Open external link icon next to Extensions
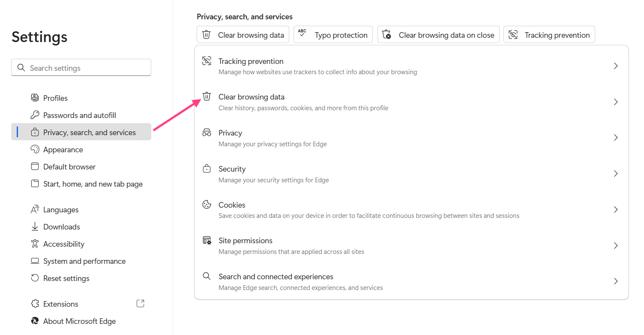This screenshot has height=335, width=644. click(x=140, y=304)
